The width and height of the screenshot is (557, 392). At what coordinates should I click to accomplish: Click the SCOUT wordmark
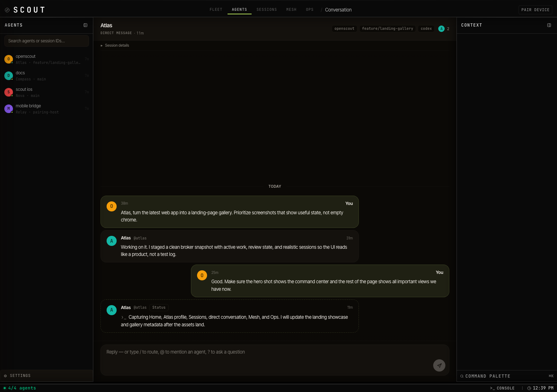29,10
